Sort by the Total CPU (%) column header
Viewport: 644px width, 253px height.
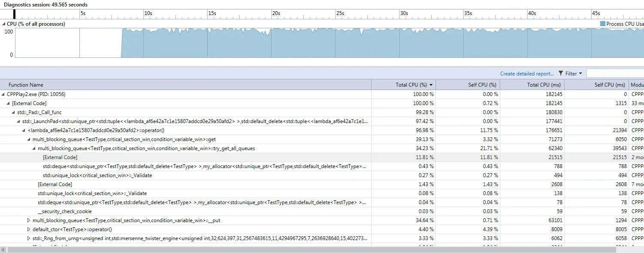coord(403,85)
